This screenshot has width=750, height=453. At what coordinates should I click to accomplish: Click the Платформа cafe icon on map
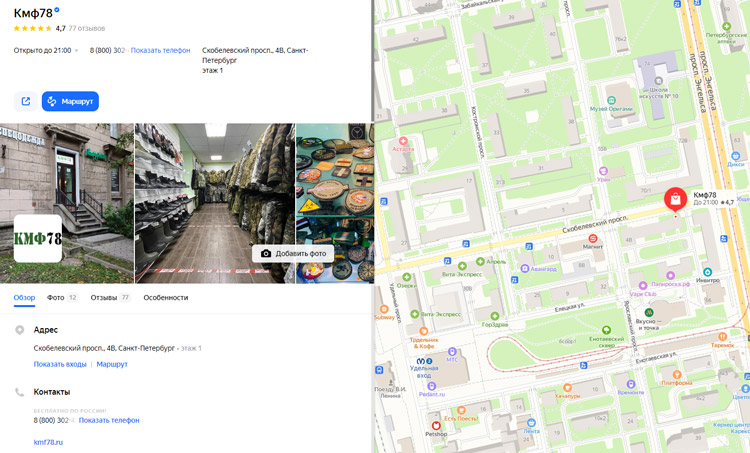tap(676, 375)
